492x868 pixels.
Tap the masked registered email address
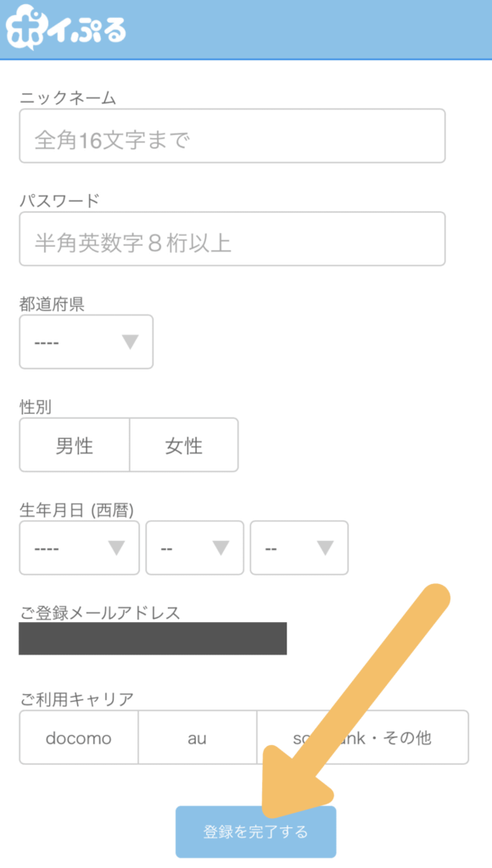(x=153, y=638)
